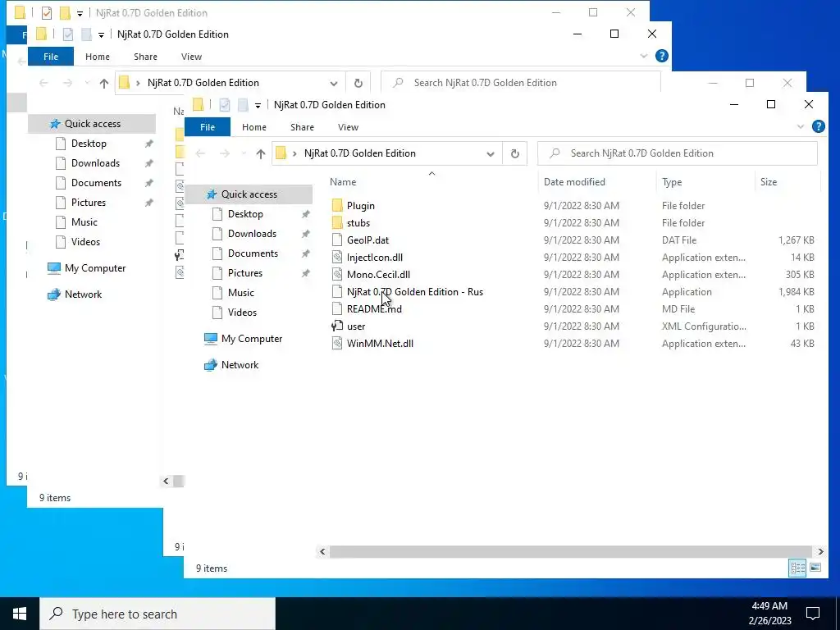
Task: Open the address bar history dropdown in front window
Action: pyautogui.click(x=491, y=153)
